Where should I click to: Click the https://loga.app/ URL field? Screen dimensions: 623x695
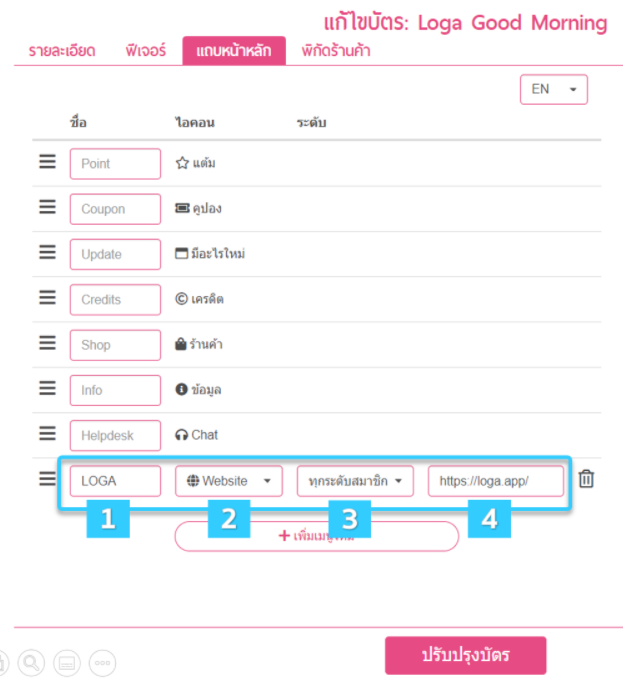click(496, 481)
